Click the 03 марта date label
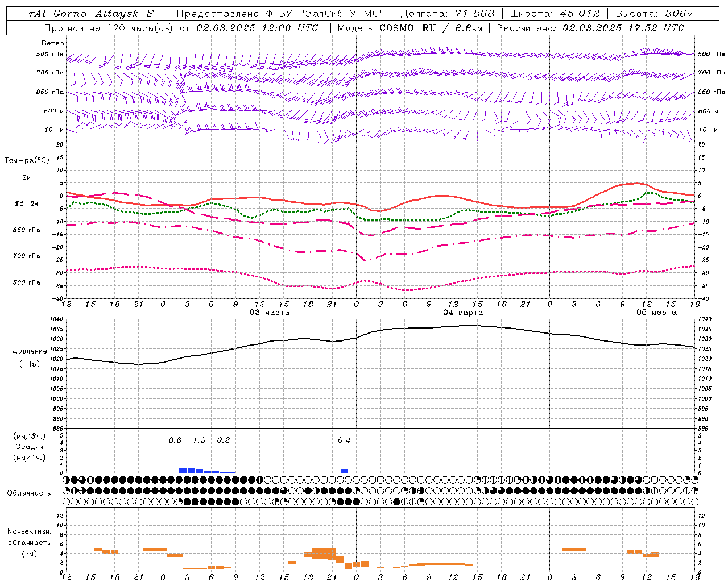This screenshot has width=728, height=582. 270,313
